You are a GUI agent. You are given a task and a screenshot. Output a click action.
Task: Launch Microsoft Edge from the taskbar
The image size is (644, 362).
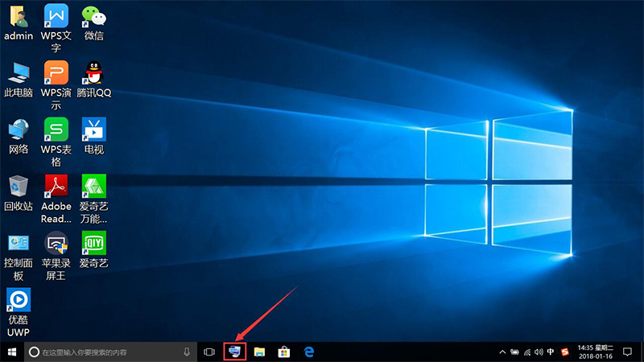(x=309, y=352)
